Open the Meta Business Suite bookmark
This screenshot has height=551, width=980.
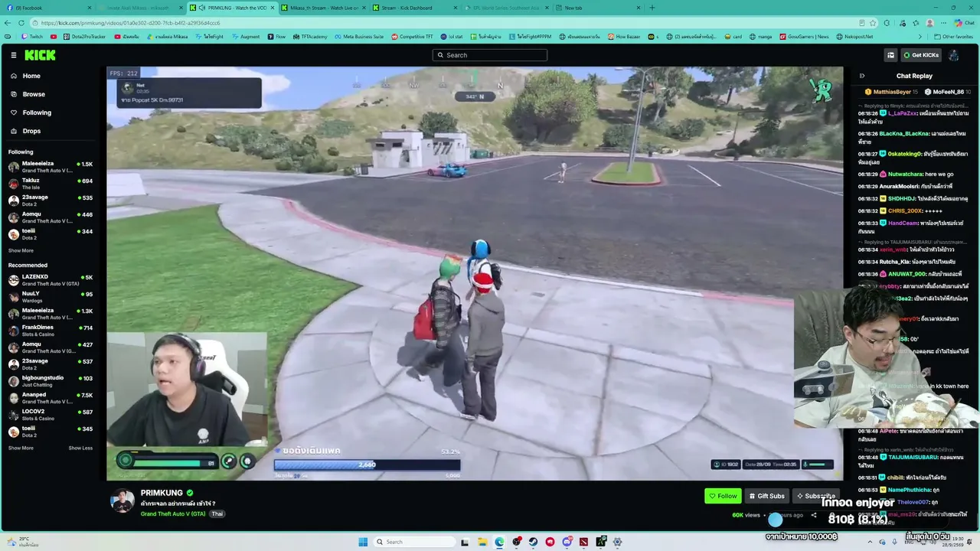(x=359, y=37)
